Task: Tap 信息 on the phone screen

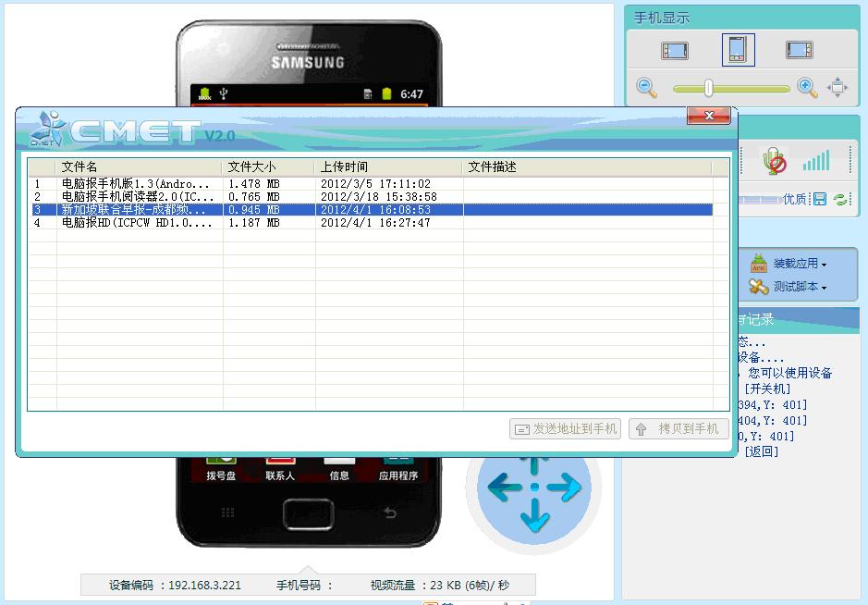Action: (x=338, y=469)
